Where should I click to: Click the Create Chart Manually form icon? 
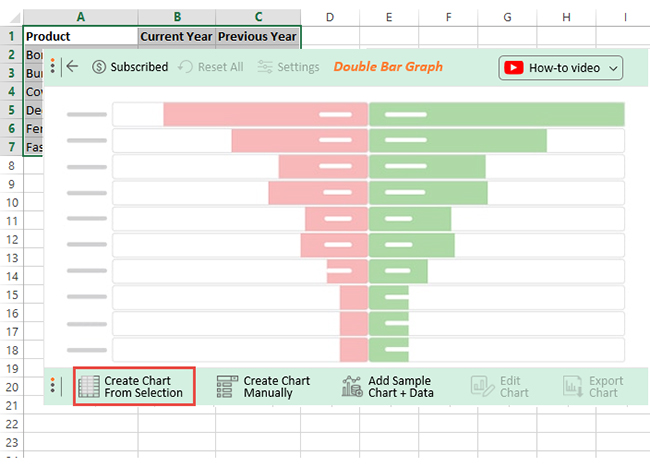coord(227,386)
